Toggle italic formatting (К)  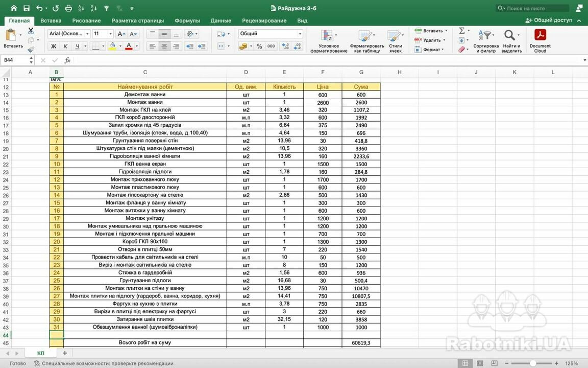(66, 46)
